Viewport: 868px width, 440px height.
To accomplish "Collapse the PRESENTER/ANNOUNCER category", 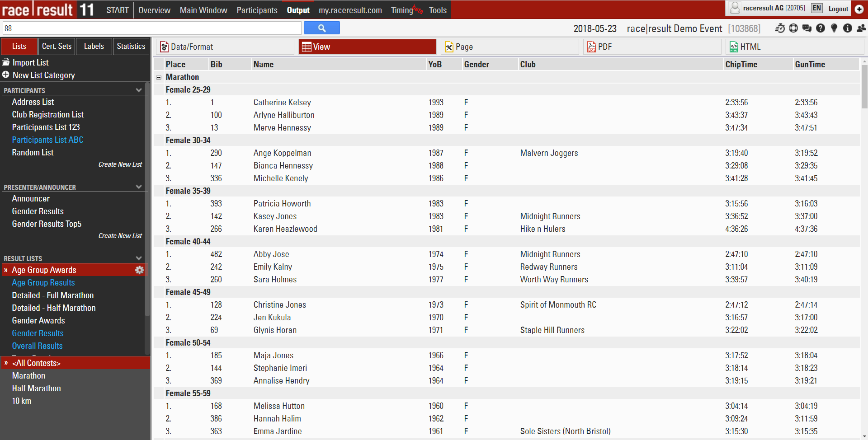I will click(x=139, y=187).
